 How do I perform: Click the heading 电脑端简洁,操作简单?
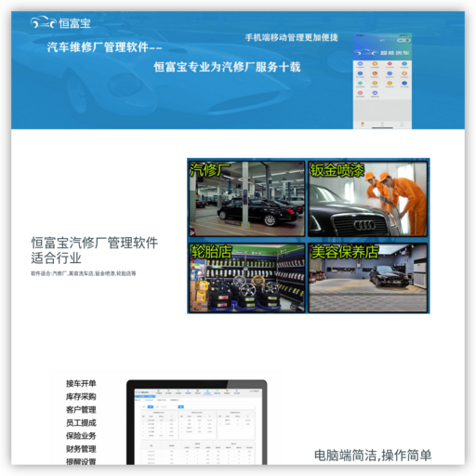(373, 456)
